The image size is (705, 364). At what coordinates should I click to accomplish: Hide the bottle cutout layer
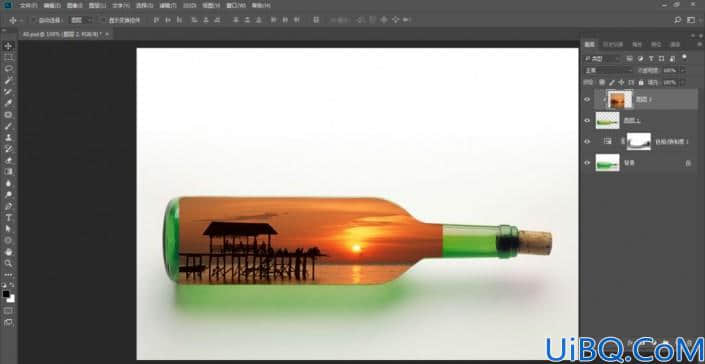coord(587,120)
